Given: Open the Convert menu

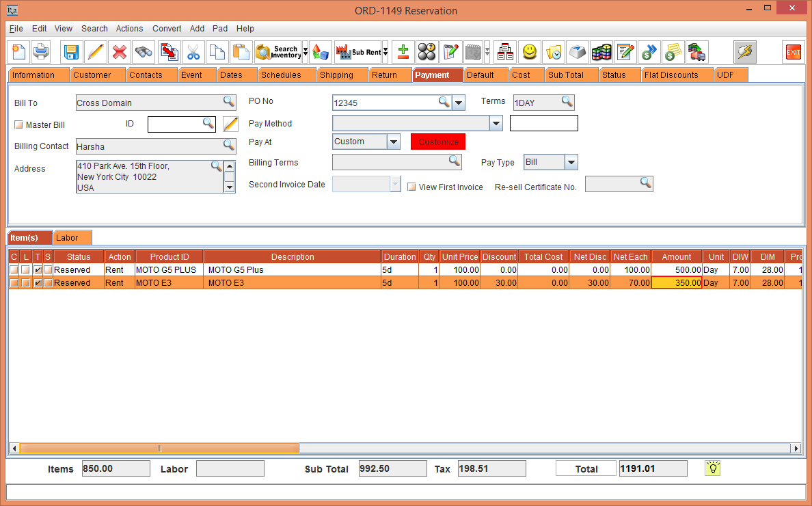Looking at the screenshot, I should pos(167,29).
